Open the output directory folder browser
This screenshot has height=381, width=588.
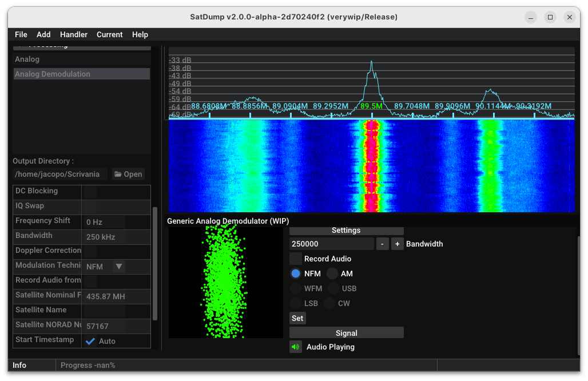point(128,174)
